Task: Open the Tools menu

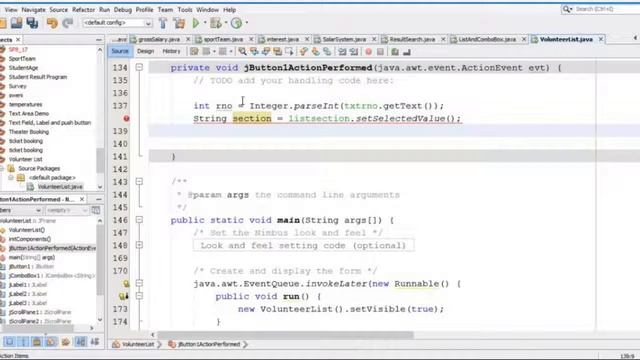Action: click(x=184, y=9)
